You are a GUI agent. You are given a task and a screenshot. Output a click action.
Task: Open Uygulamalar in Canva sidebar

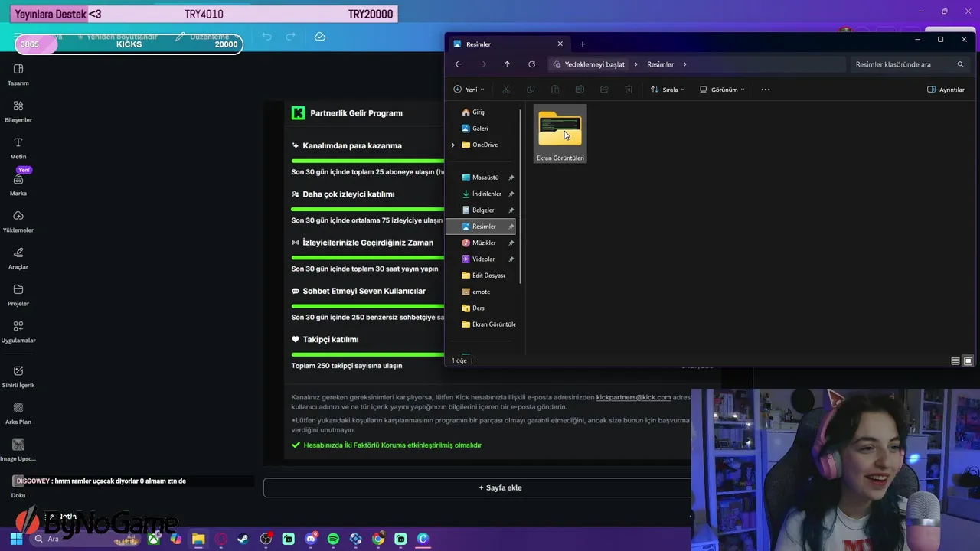(18, 331)
